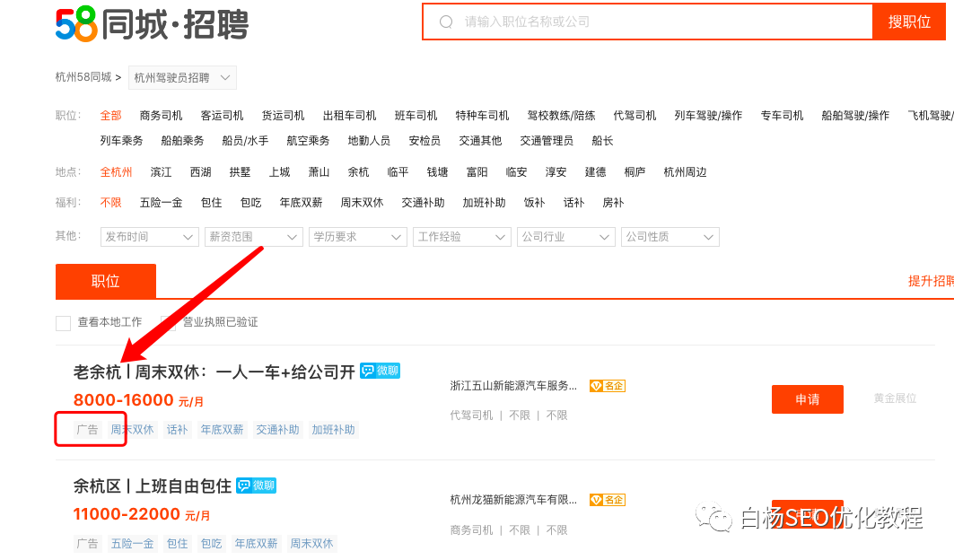
Task: Click the 58同城 logo
Action: [x=152, y=24]
